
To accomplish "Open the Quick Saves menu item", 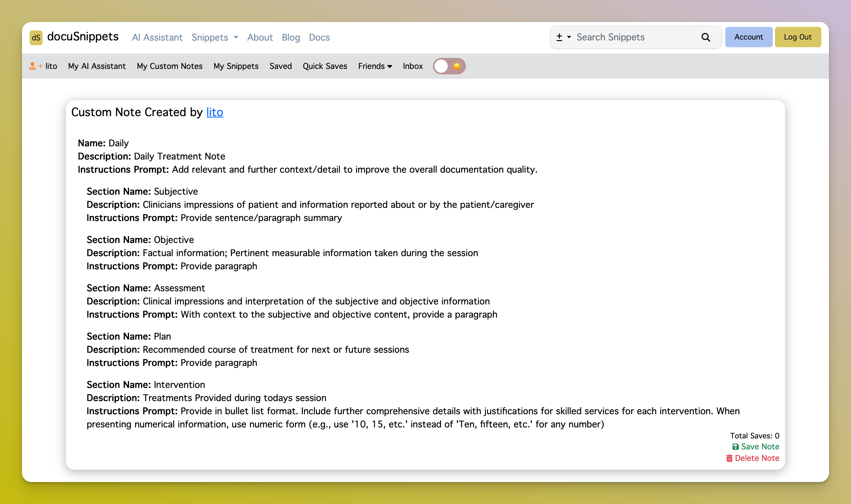I will 325,66.
